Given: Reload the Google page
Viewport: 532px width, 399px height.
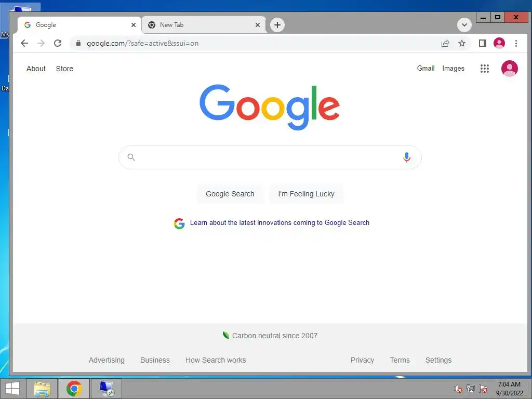Looking at the screenshot, I should click(x=58, y=43).
